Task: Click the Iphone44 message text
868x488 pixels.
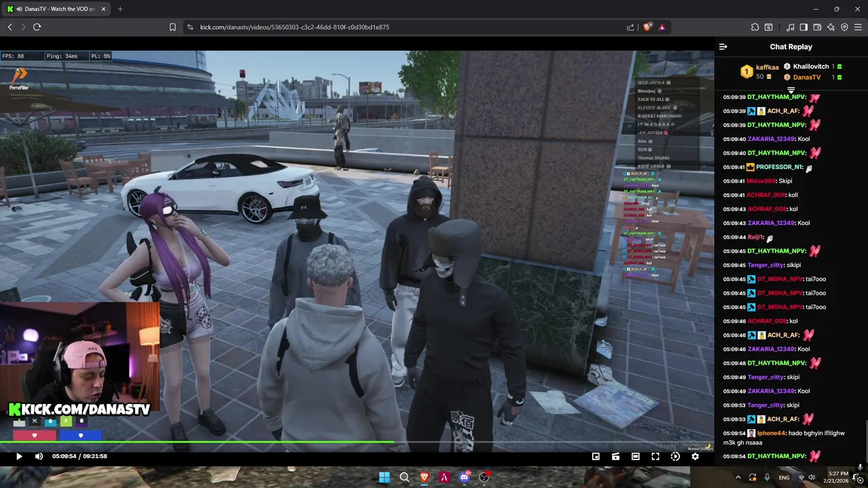Action: click(785, 438)
